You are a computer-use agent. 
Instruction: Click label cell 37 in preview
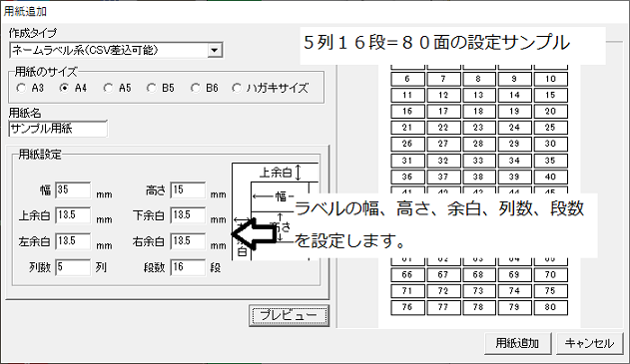tap(443, 177)
